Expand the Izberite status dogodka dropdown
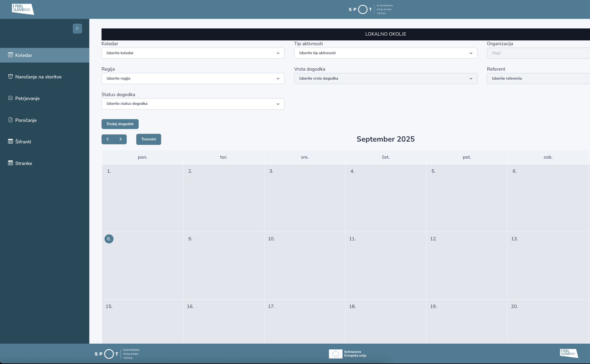This screenshot has height=364, width=590. click(193, 104)
